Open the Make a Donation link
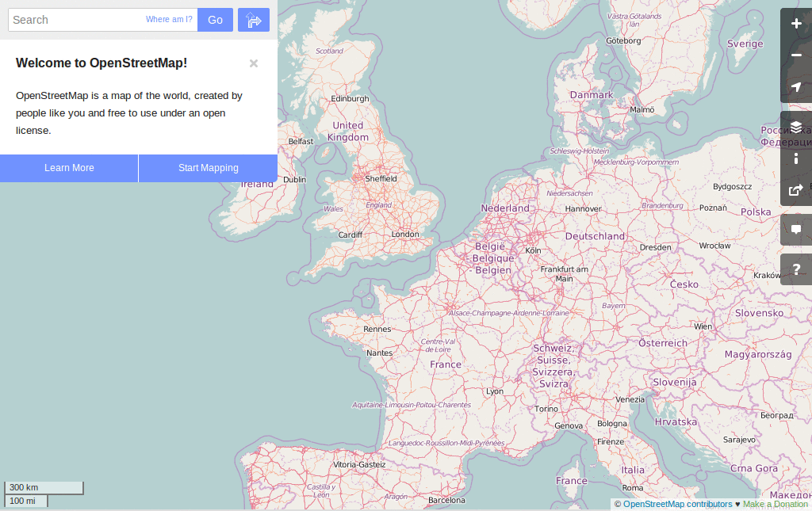 pos(775,504)
